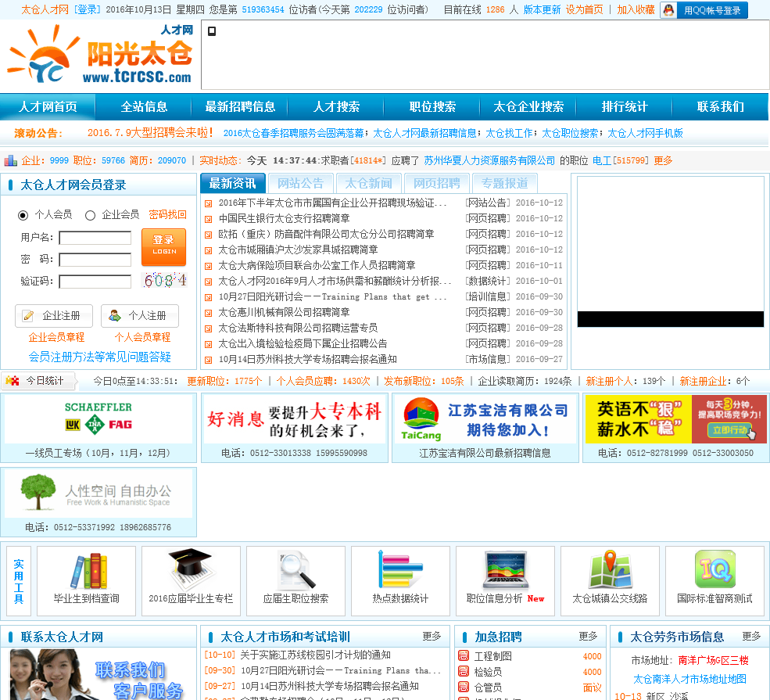Click the statistics bar icon beside 企业: 9999
The image size is (770, 700).
[x=10, y=160]
